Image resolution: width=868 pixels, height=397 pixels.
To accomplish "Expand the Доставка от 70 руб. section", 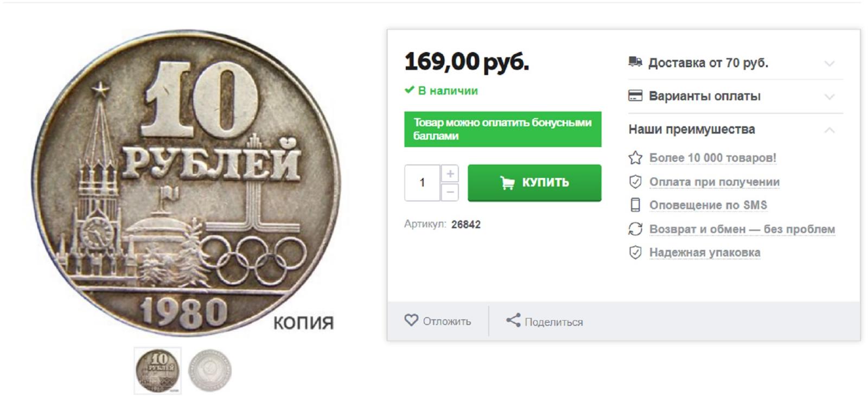I will (829, 63).
